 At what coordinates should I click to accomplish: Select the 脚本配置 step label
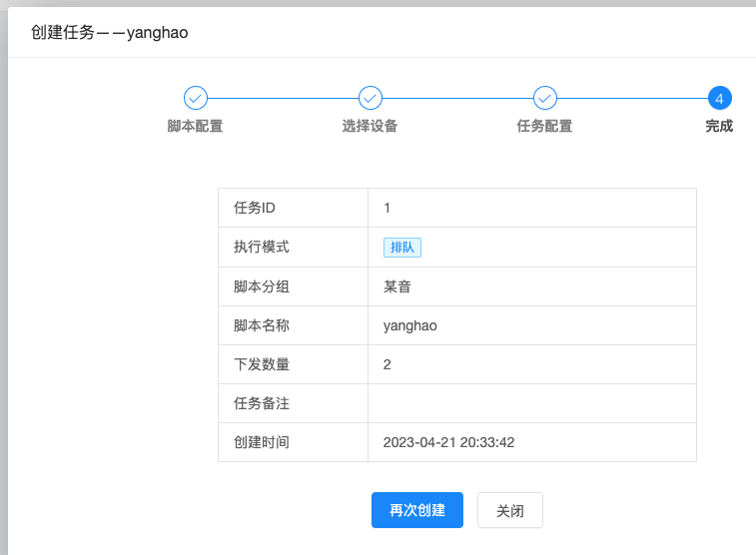click(x=195, y=126)
